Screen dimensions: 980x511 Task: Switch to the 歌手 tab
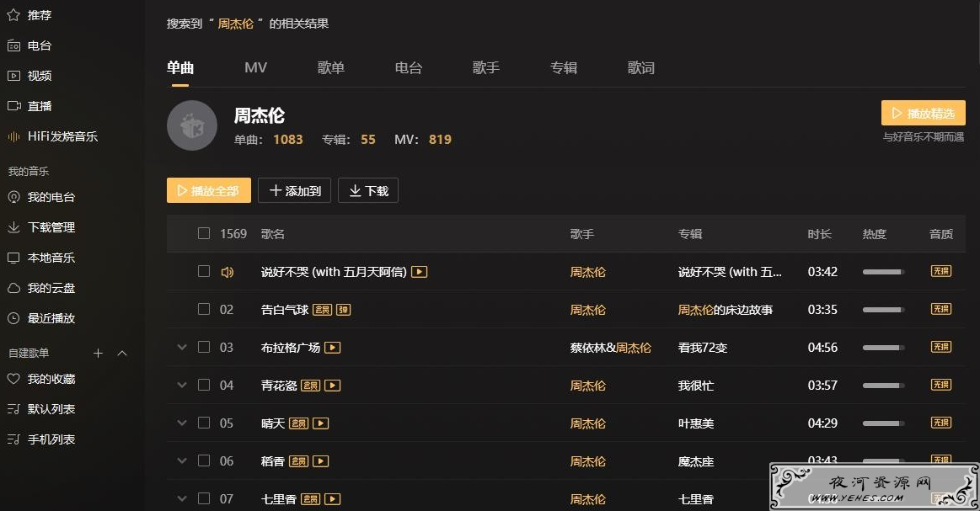pyautogui.click(x=486, y=67)
